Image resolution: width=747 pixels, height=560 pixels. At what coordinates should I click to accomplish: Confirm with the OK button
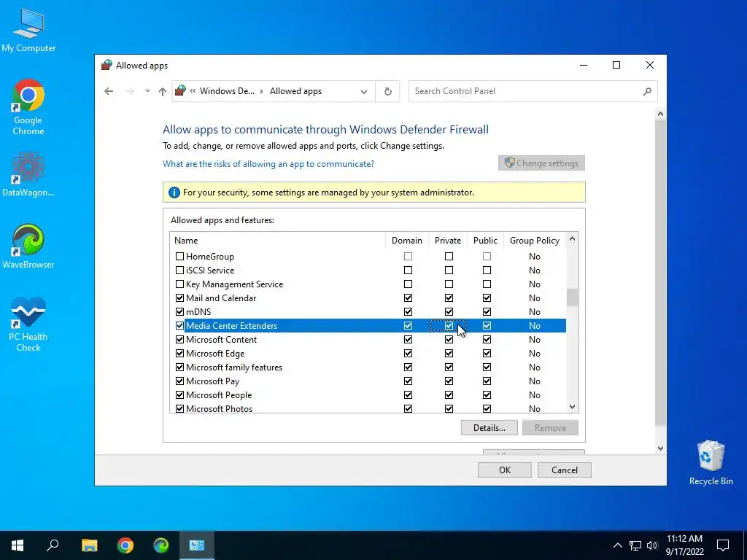point(505,470)
